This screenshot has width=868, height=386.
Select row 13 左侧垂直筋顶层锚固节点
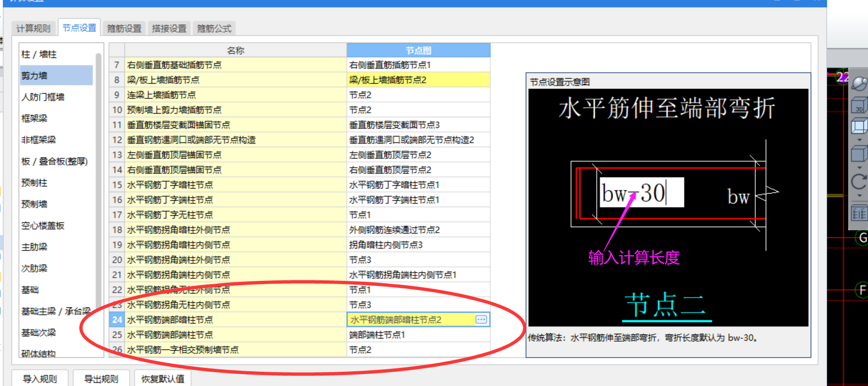tap(236, 155)
